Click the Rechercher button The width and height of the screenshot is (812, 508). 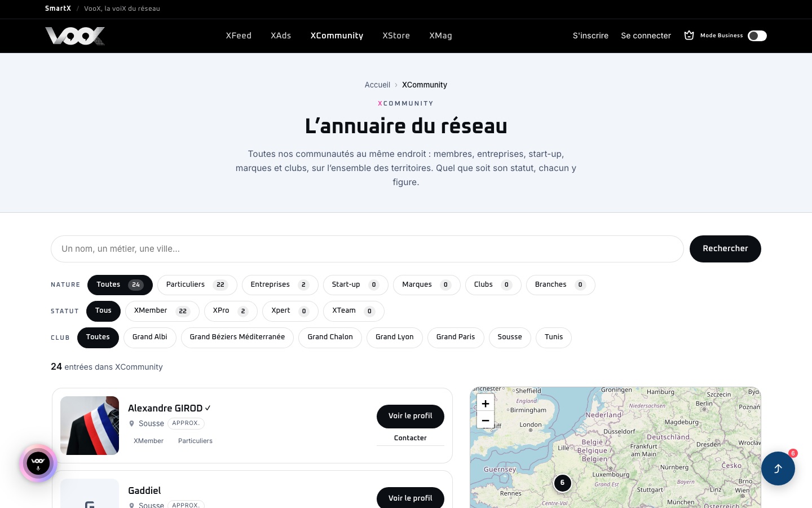(725, 249)
